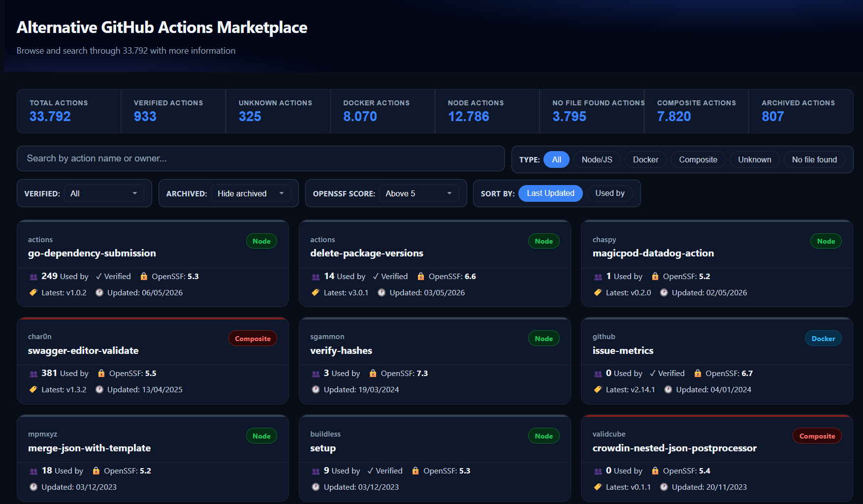The height and width of the screenshot is (504, 863).
Task: Click the clock icon beside Updated: 04/01/2024
Action: 668,390
